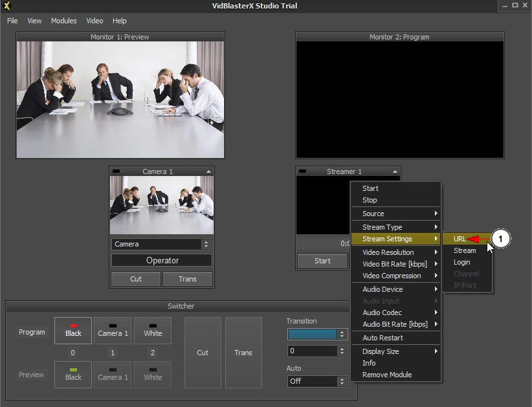Choose Stop in the Streamer context menu
This screenshot has width=532, height=407.
tap(396, 200)
